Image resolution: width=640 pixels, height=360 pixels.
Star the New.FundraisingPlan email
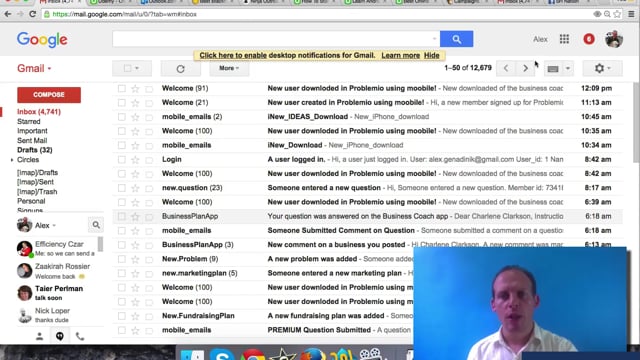pyautogui.click(x=135, y=316)
